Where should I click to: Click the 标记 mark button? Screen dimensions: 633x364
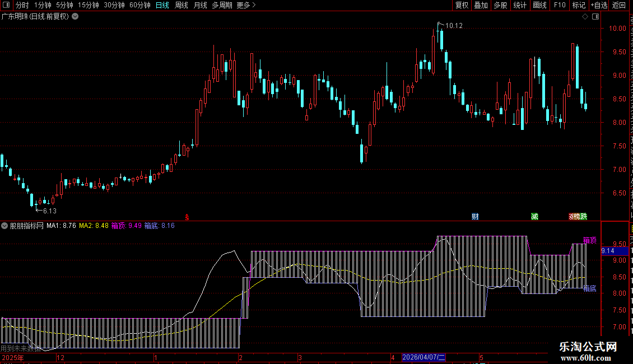pos(579,5)
